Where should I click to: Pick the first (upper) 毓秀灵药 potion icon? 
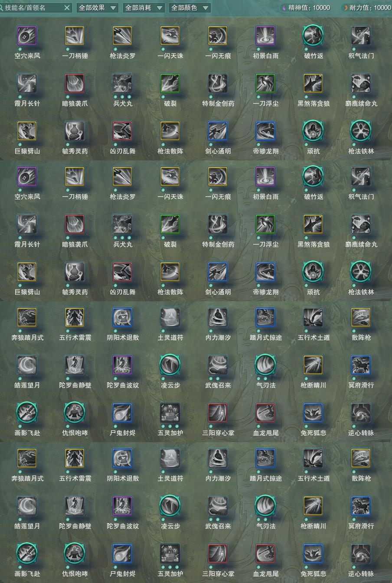[x=75, y=131]
